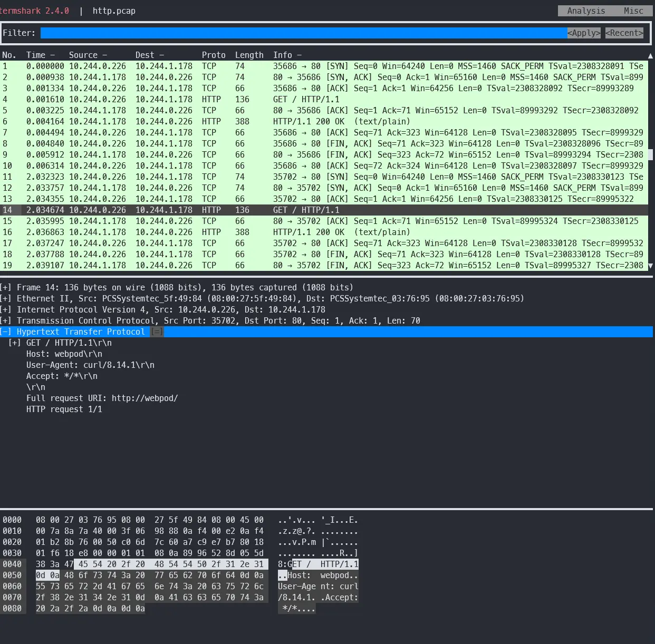Sort packets by the Time column header
This screenshot has width=655, height=644.
pyautogui.click(x=41, y=55)
